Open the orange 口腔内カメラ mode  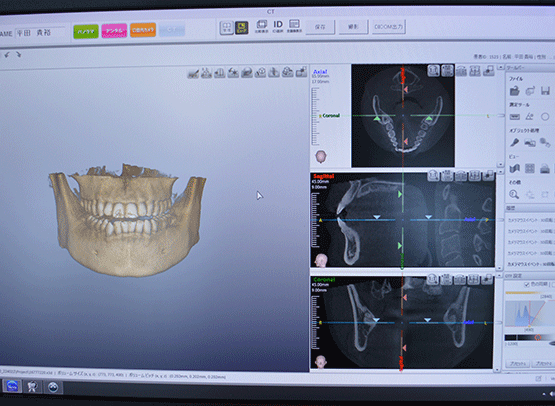(143, 30)
